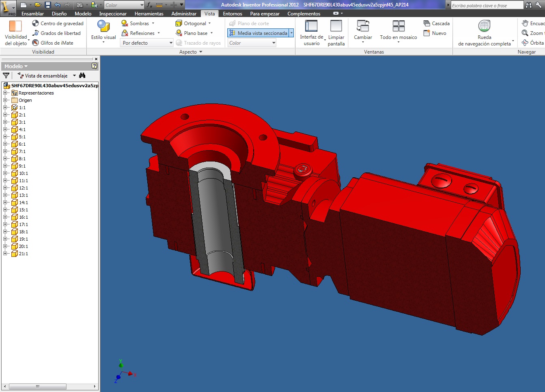The image size is (545, 392).
Task: Open the Color dropdown in quick access toolbar
Action: [124, 5]
